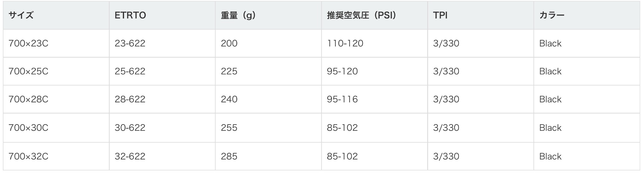Screen dimensions: 644x177
Task: Click the 25-622 ETRTO cell
Action: [x=130, y=71]
